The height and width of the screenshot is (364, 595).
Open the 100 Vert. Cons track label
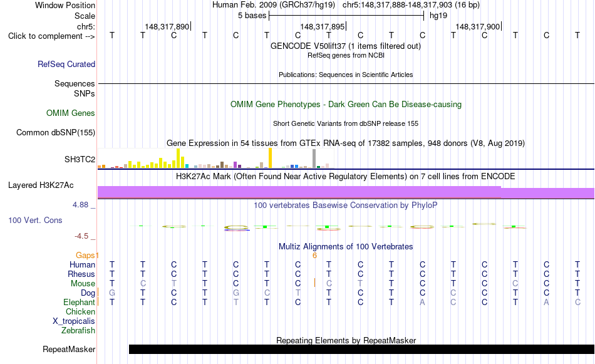click(35, 220)
